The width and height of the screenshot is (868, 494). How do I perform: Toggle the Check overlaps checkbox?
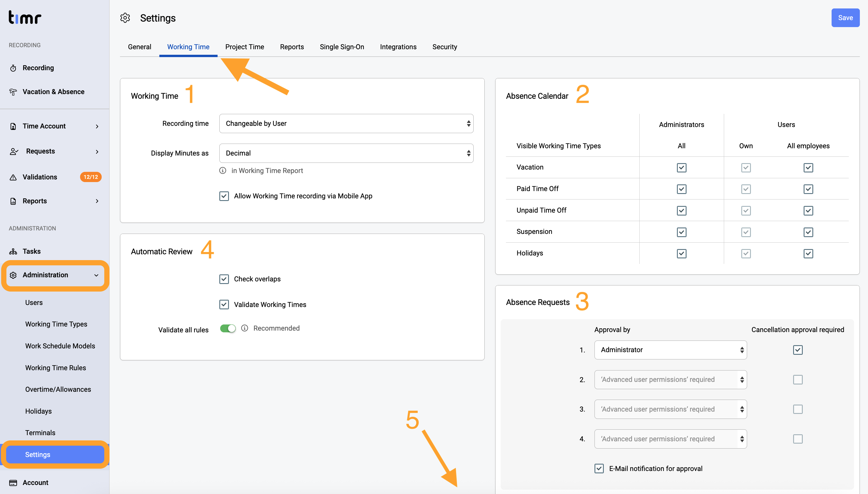pos(224,279)
